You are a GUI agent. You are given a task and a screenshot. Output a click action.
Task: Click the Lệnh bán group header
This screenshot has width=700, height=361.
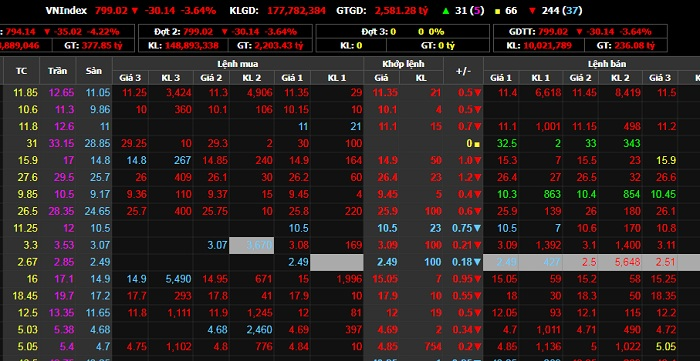coord(607,64)
